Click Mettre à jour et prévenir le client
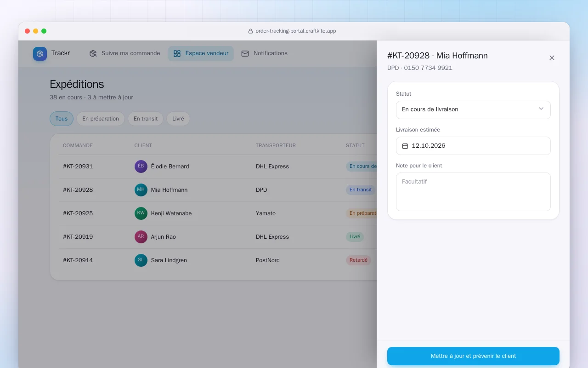The height and width of the screenshot is (368, 588). coord(473,356)
